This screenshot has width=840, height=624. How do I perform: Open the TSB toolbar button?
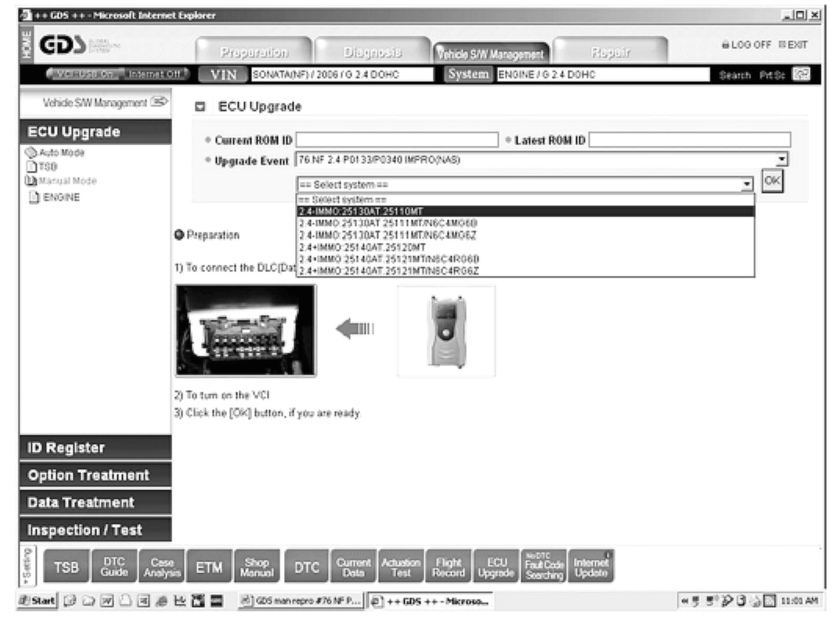coord(66,567)
